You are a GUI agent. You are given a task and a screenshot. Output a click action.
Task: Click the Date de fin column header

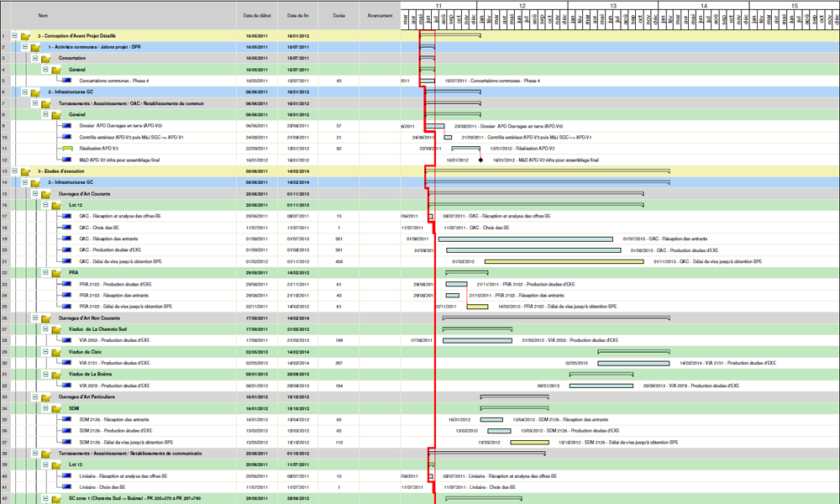pyautogui.click(x=298, y=15)
